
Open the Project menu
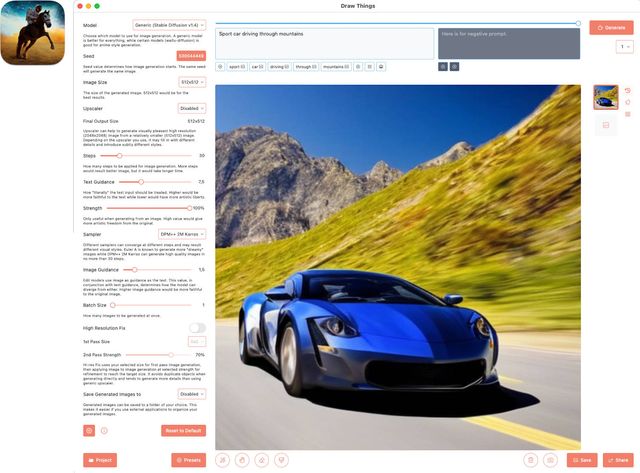coord(100,460)
